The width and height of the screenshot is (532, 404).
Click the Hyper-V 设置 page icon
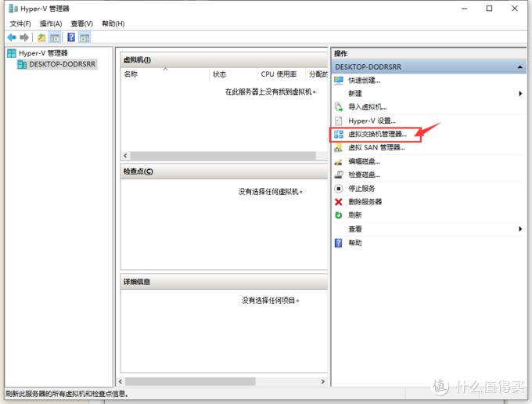point(338,121)
